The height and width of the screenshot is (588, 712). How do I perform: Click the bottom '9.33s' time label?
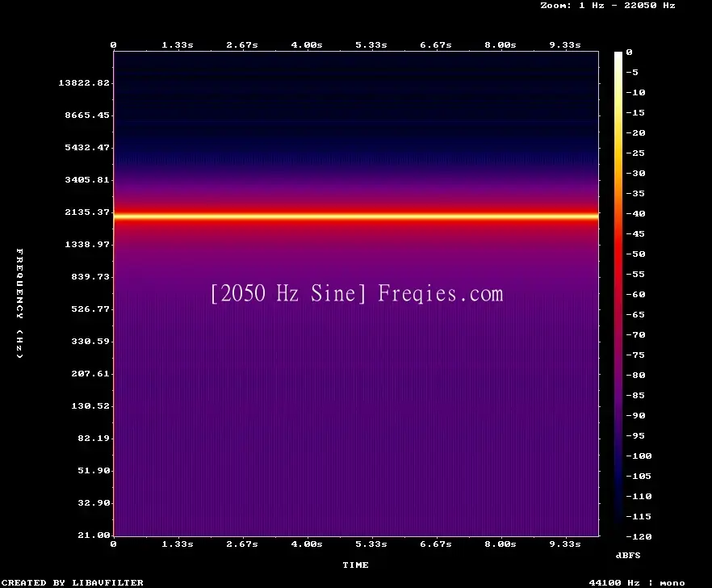pyautogui.click(x=565, y=544)
